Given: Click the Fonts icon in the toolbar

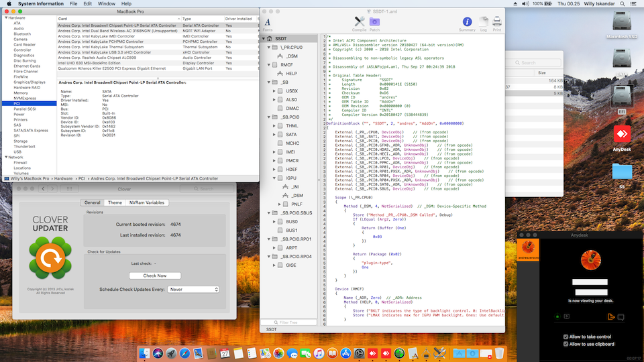Looking at the screenshot, I should click(268, 23).
